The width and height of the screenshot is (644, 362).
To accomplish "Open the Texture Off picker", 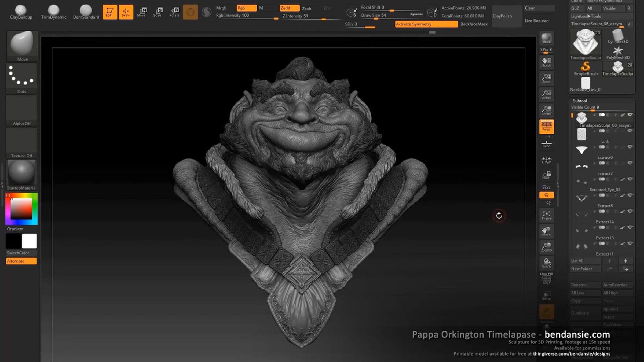I will pyautogui.click(x=21, y=143).
